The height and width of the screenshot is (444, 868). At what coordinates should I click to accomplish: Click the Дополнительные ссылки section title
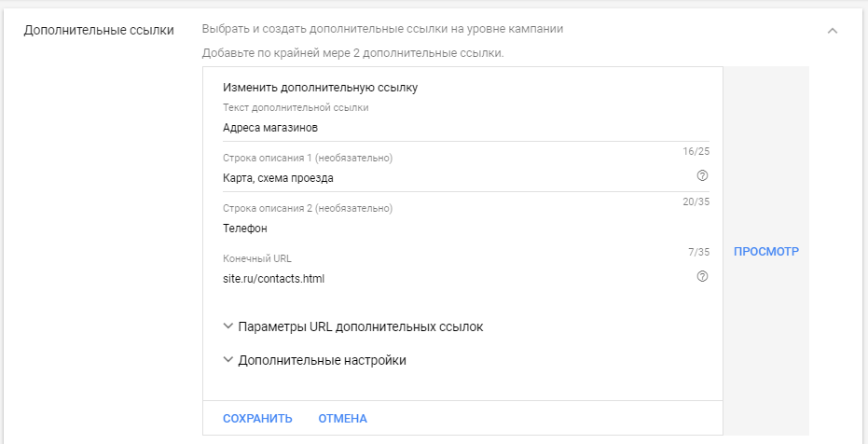tap(99, 30)
